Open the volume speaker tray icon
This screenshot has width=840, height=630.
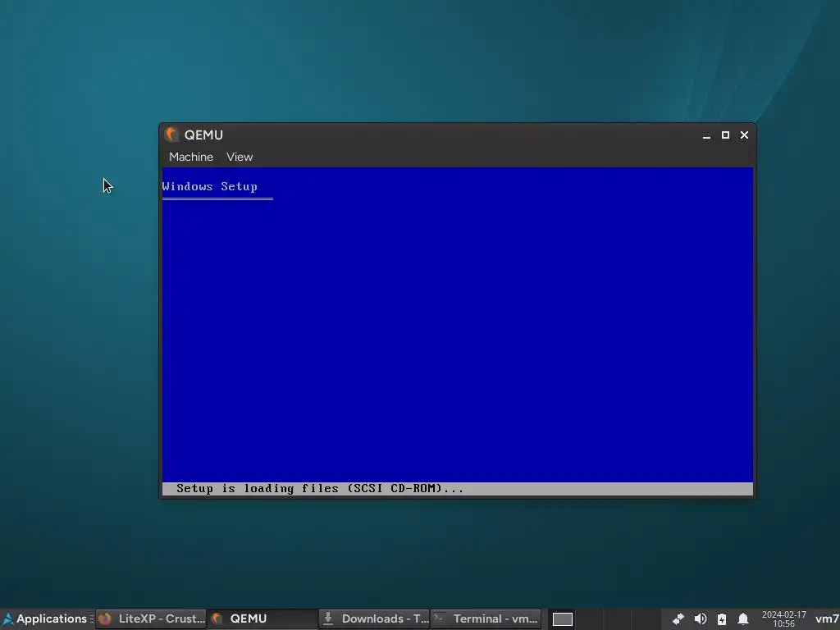coord(701,619)
